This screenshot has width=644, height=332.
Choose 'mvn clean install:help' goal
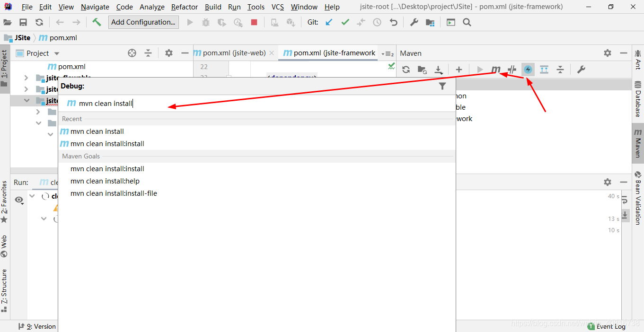coord(257,181)
